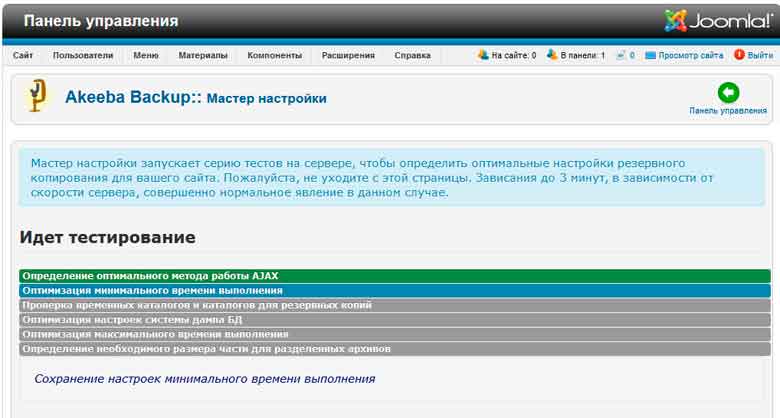Click the Akeeba Backup:: title text
This screenshot has width=780, height=418.
(133, 97)
